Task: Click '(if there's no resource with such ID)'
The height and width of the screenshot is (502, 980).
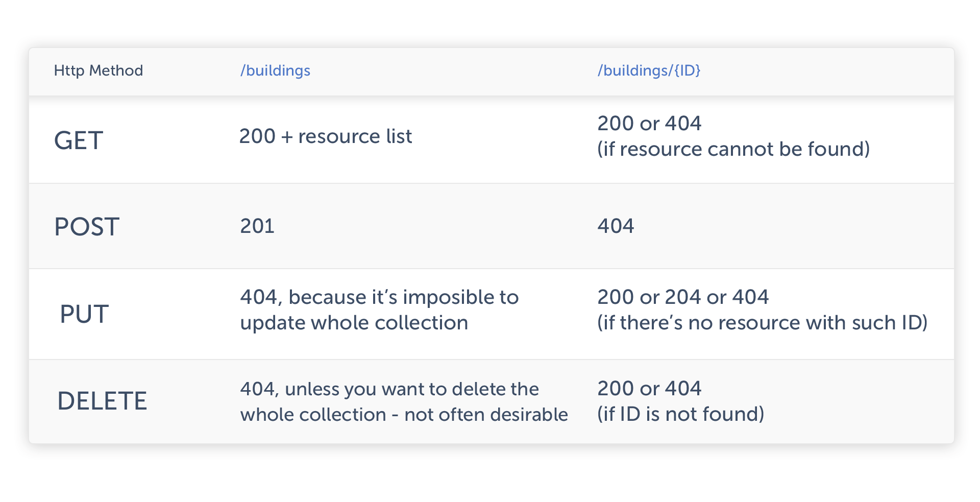Action: pos(763,323)
